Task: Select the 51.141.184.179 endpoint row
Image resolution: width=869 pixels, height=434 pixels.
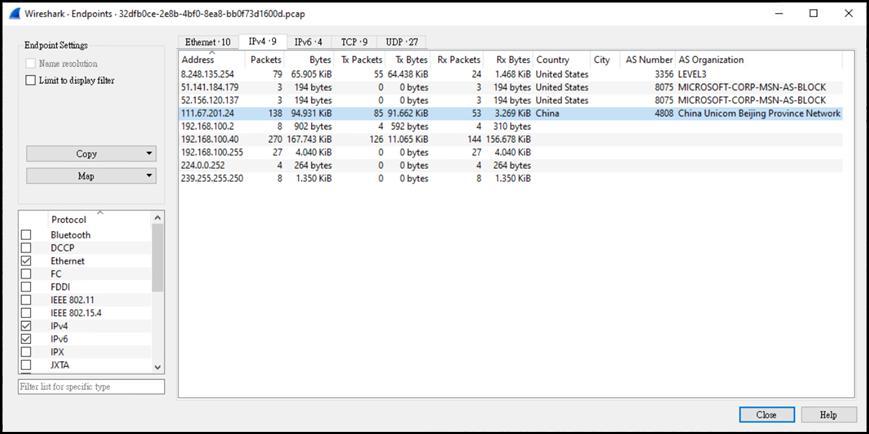Action: click(x=510, y=88)
